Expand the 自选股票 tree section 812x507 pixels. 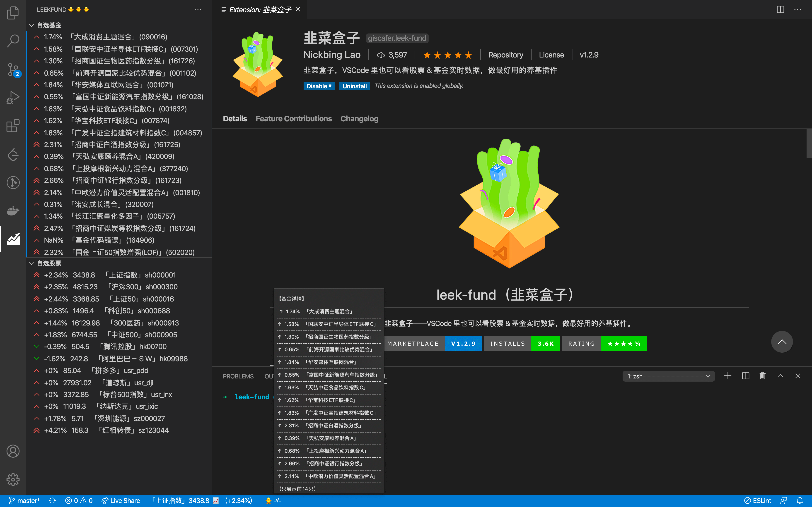coord(31,263)
